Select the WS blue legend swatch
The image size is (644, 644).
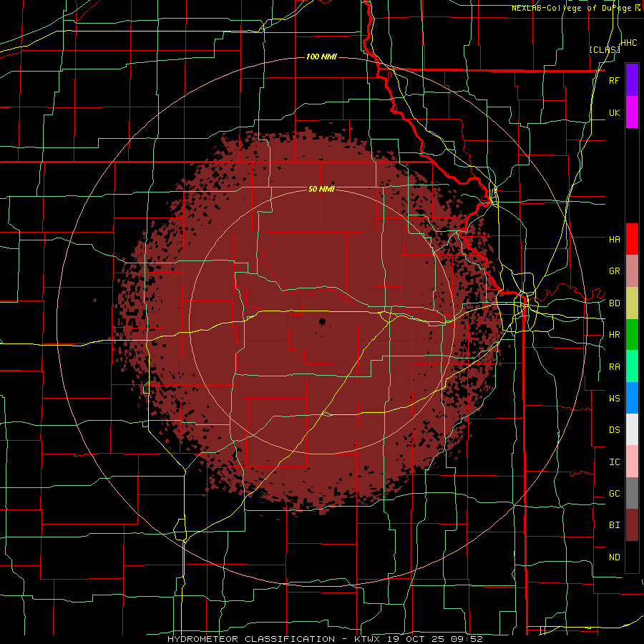(632, 398)
